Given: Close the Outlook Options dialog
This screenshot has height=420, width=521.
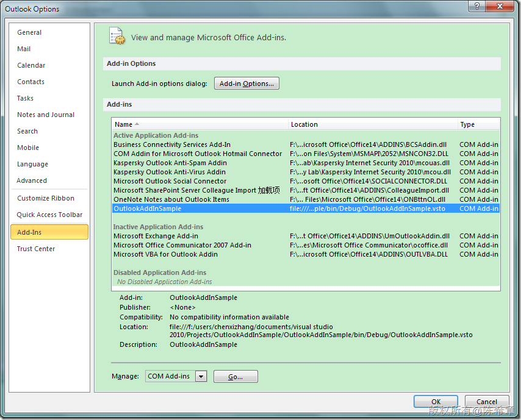Looking at the screenshot, I should click(500, 6).
